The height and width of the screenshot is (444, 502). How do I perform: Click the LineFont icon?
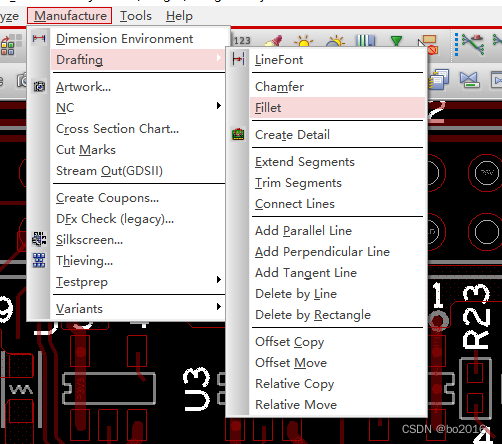[238, 59]
